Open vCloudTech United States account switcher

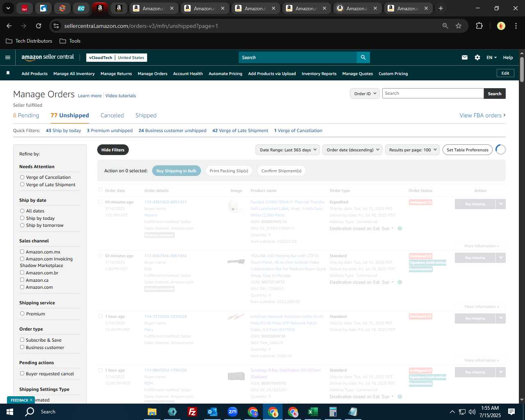116,57
